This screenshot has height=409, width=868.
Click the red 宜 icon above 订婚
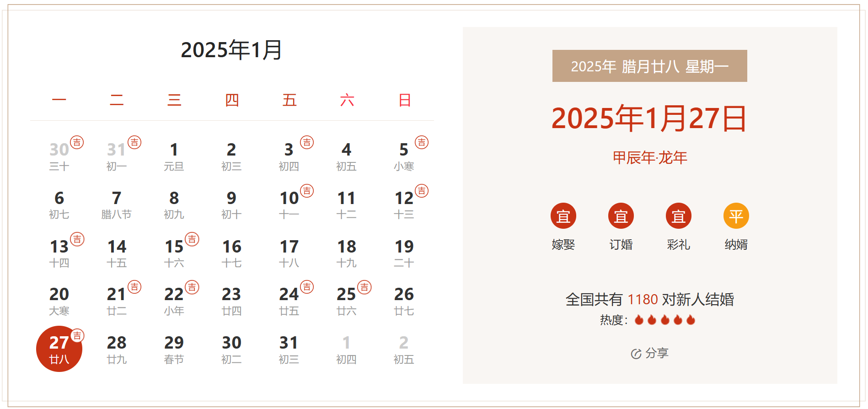pyautogui.click(x=621, y=215)
